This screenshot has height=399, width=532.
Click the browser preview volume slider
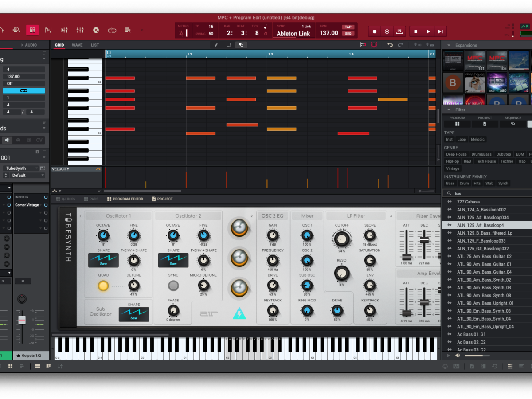tap(477, 356)
